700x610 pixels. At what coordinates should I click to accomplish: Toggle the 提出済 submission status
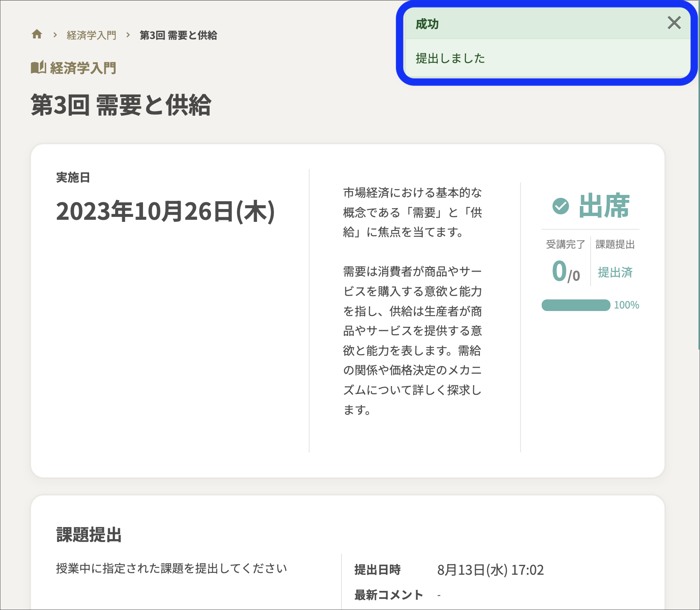[615, 272]
